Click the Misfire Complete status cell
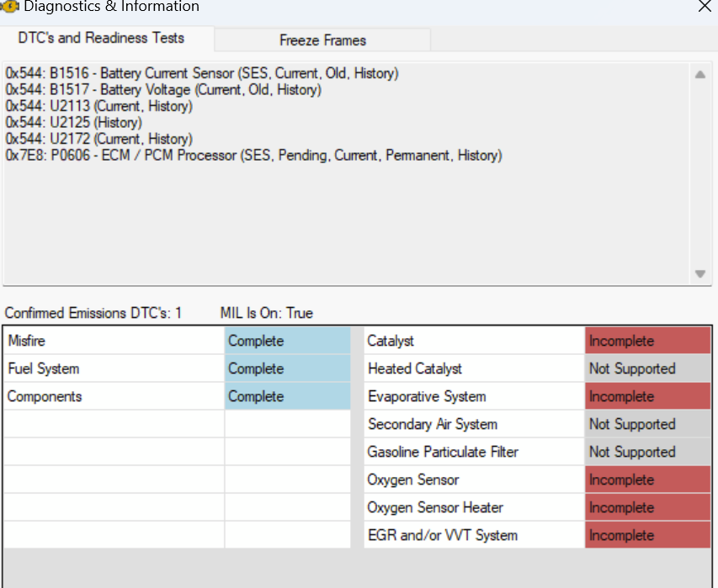718x588 pixels. point(288,341)
